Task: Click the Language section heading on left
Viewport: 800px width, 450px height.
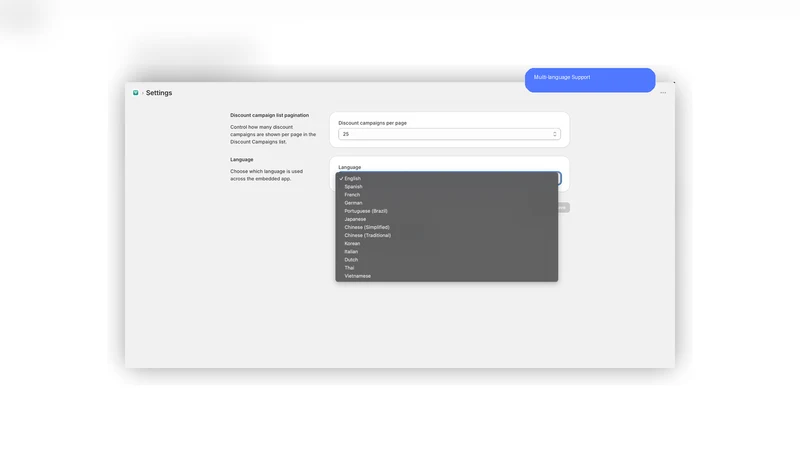Action: coord(241,160)
